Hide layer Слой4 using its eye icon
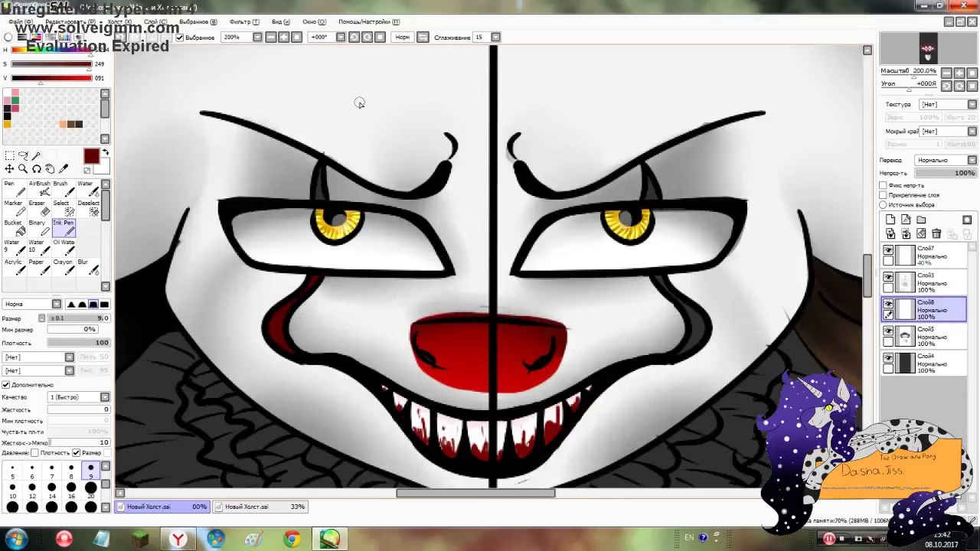The image size is (980, 551). coord(888,358)
